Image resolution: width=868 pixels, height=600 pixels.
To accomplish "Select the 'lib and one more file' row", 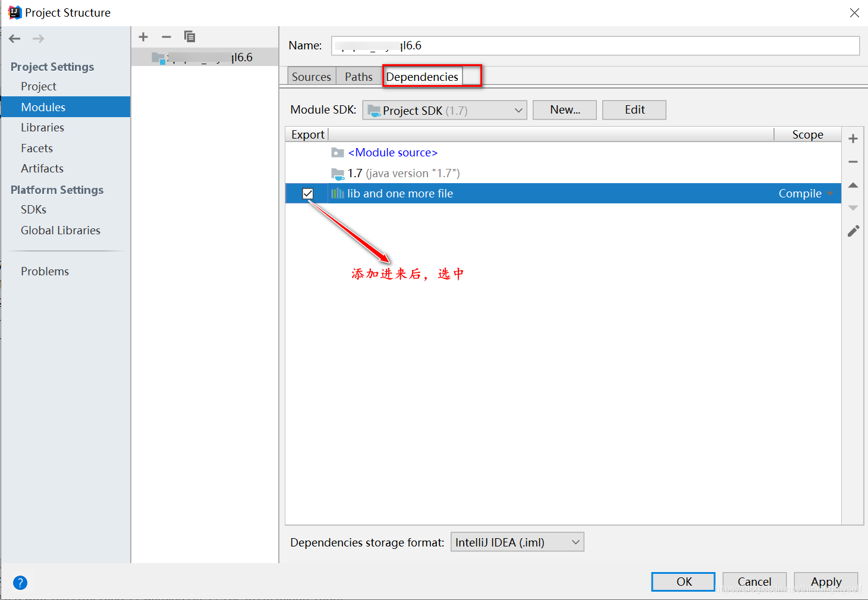I will click(563, 193).
